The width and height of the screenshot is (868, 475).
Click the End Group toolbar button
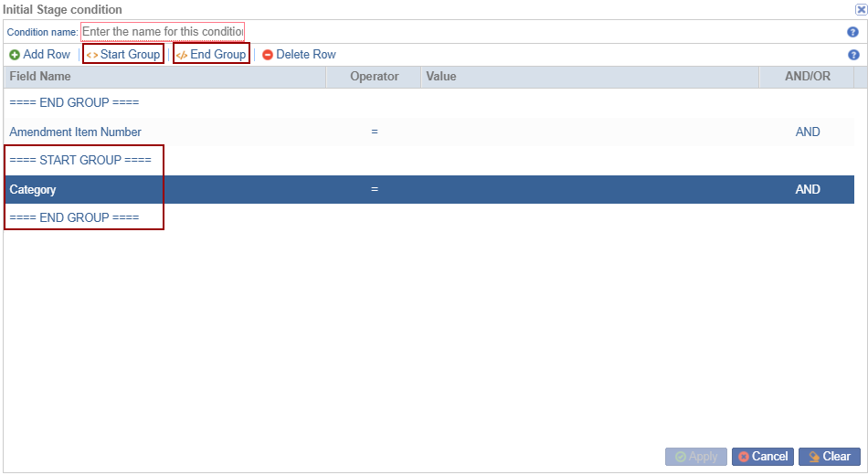(x=211, y=55)
